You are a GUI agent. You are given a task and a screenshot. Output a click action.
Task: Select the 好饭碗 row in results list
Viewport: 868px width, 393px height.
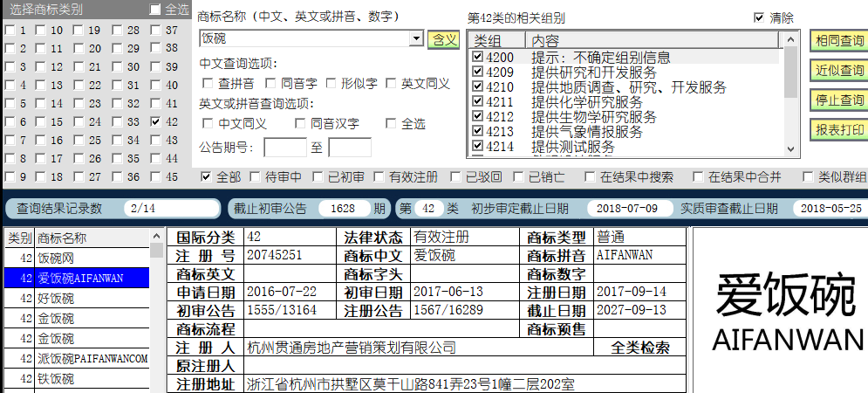click(56, 299)
